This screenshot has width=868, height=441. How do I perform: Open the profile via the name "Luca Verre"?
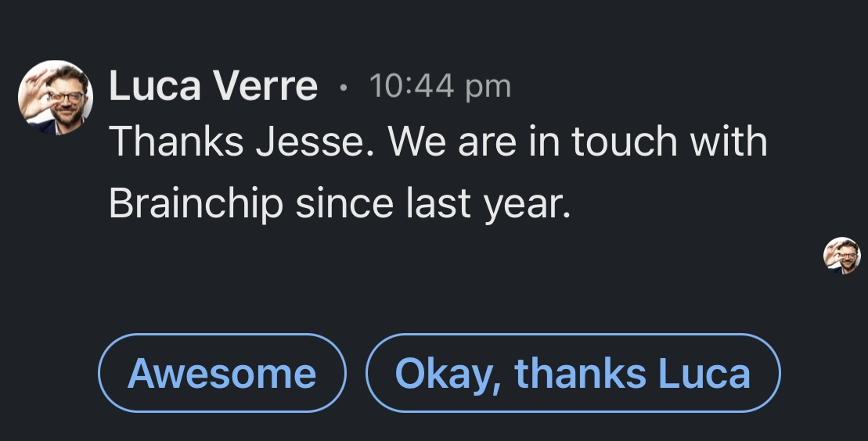[213, 86]
